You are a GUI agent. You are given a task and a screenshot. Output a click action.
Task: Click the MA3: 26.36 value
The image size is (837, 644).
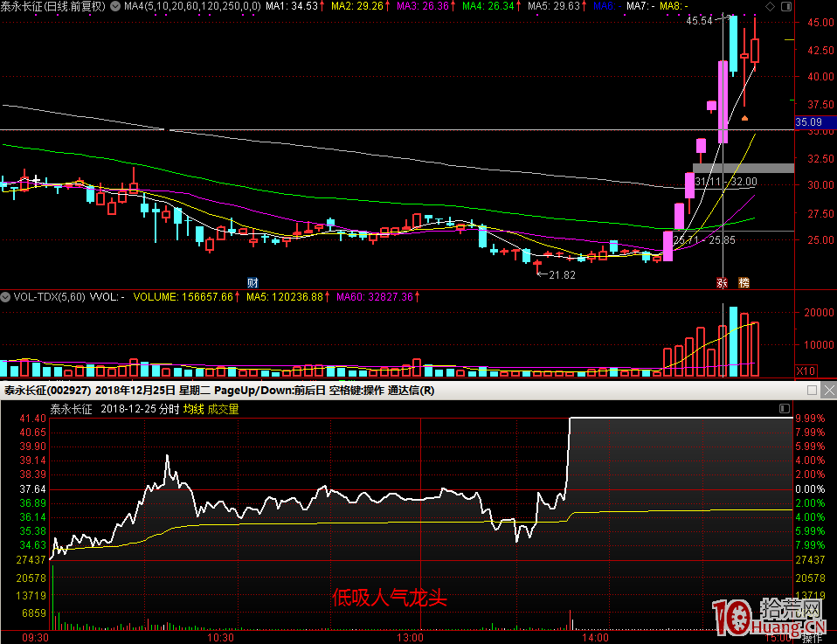click(423, 6)
